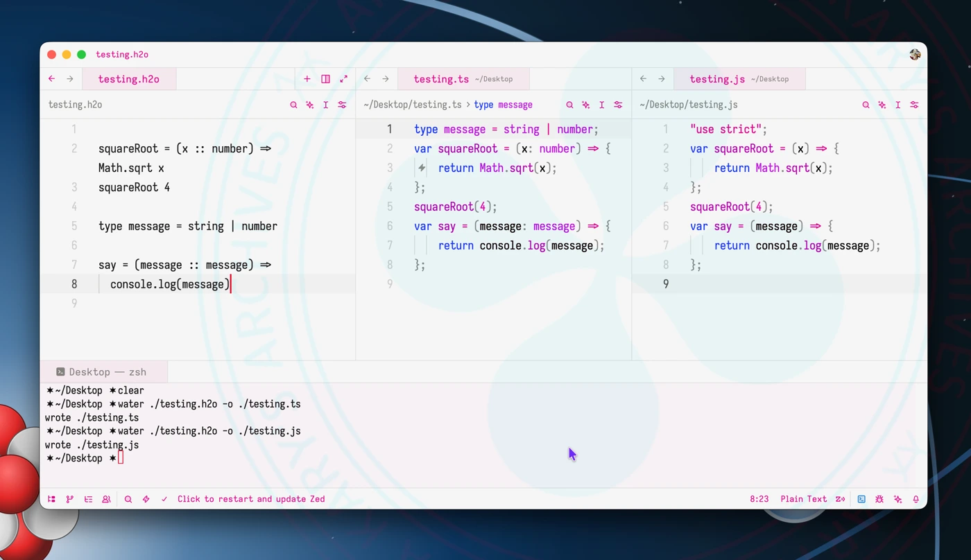Image resolution: width=971 pixels, height=560 pixels.
Task: Open the new item plus menu
Action: click(x=307, y=79)
